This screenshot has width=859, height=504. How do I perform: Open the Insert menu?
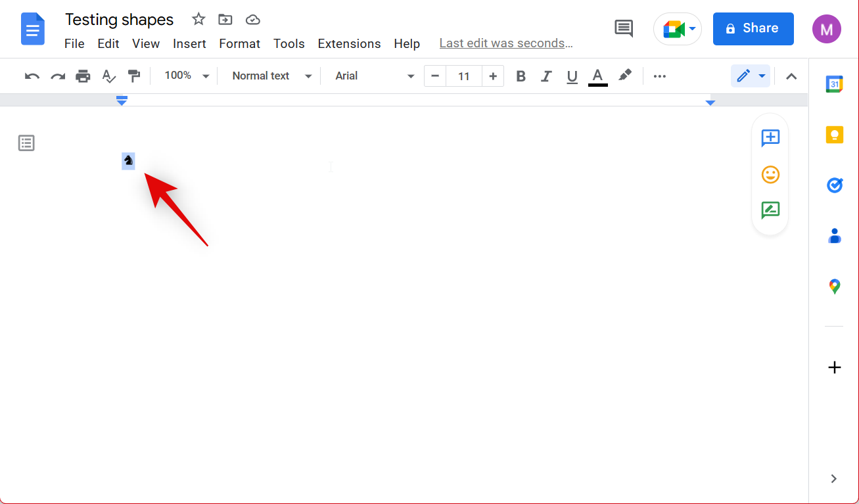[189, 43]
